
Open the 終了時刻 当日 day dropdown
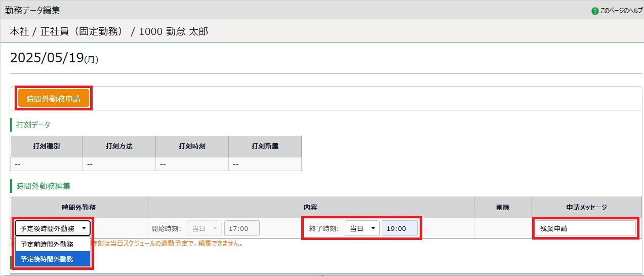pyautogui.click(x=362, y=228)
